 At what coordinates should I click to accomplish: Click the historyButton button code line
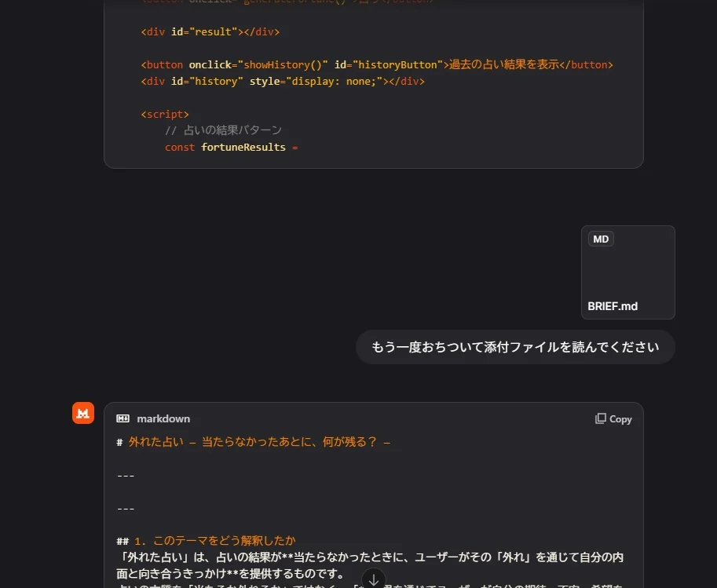377,65
